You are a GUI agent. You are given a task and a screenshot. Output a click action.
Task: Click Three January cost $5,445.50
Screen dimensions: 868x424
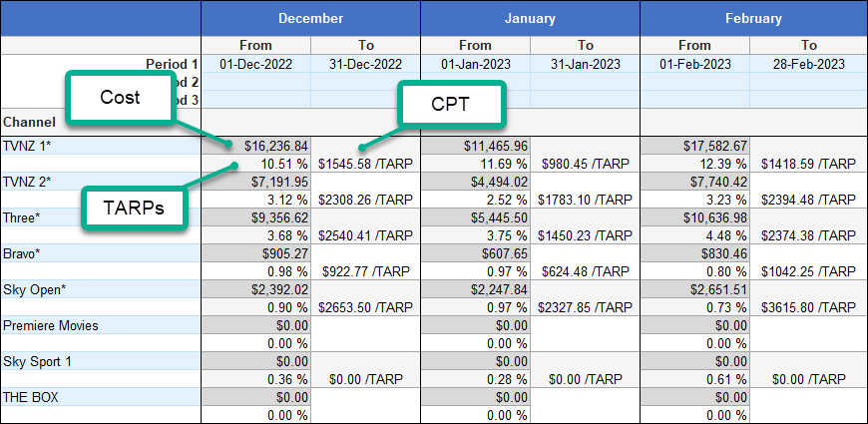(x=475, y=217)
